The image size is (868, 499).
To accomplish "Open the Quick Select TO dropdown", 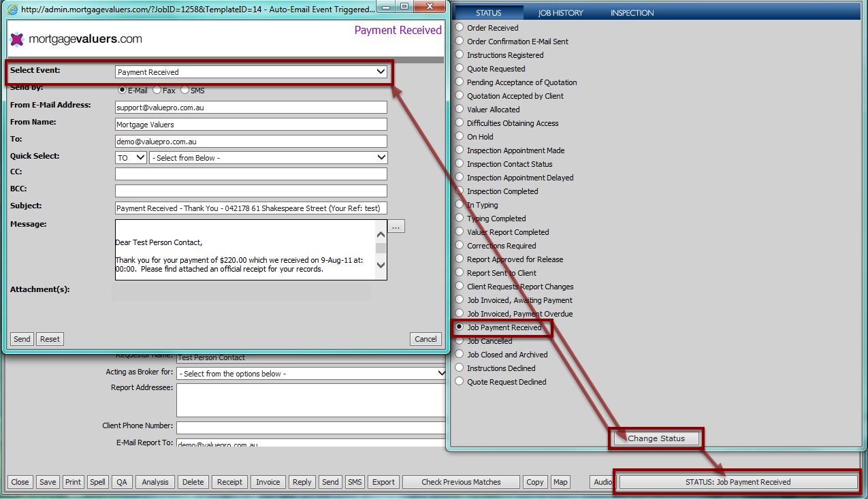I will coord(131,157).
